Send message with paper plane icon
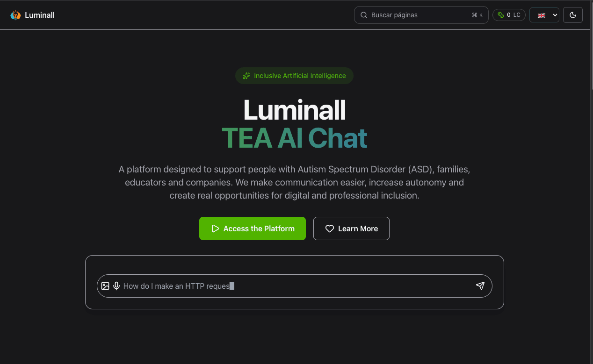The image size is (593, 364). pyautogui.click(x=480, y=286)
